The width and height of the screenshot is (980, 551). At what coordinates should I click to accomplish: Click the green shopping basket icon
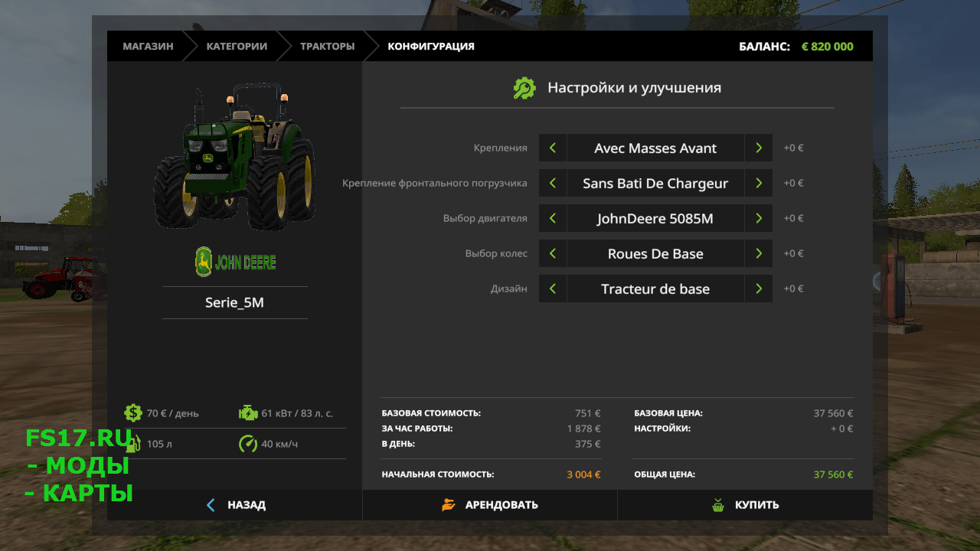[717, 505]
